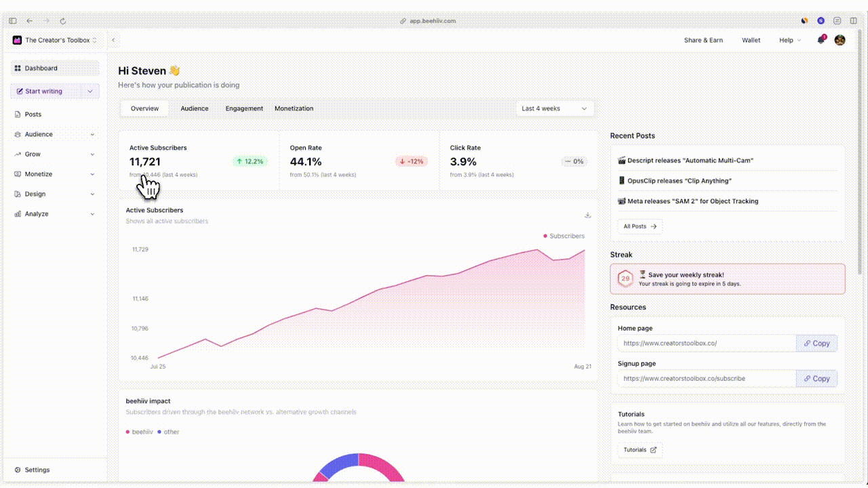Switch to the Engagement tab
Image resolution: width=868 pixels, height=488 pixels.
tap(244, 108)
